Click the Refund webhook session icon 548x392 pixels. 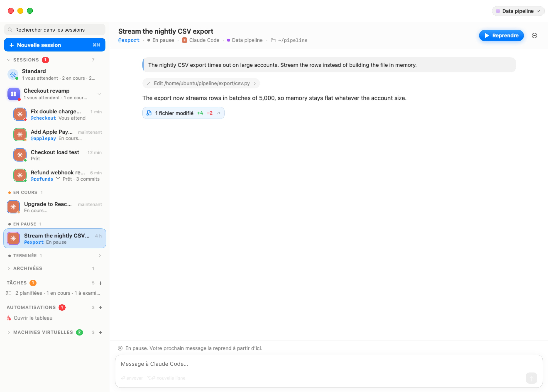(x=20, y=175)
